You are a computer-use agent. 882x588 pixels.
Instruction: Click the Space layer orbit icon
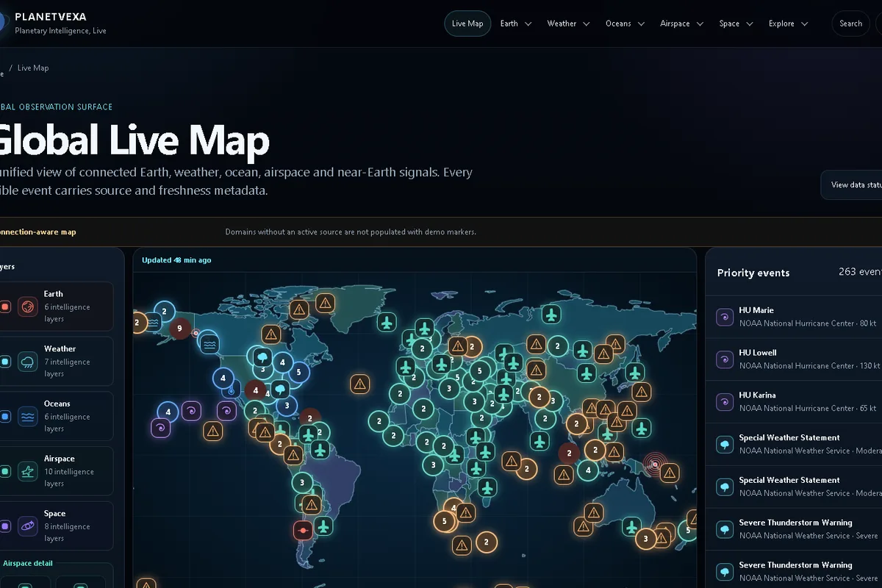(x=28, y=526)
